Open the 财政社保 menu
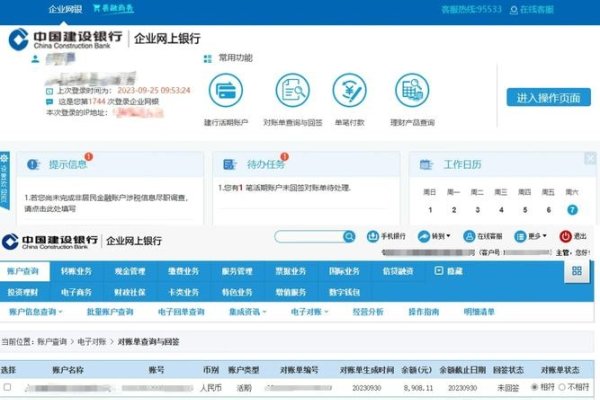Viewport: 600px width, 400px height. point(130,292)
